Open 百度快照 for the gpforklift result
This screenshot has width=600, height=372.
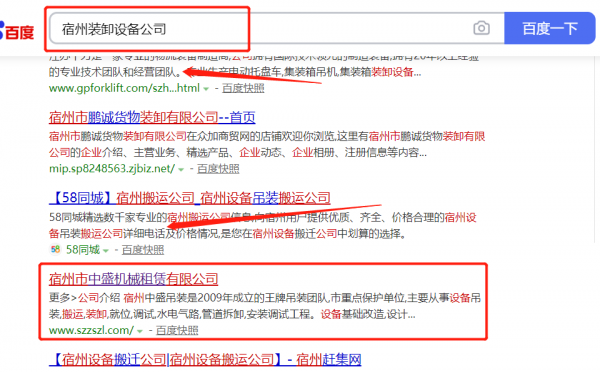tap(243, 88)
